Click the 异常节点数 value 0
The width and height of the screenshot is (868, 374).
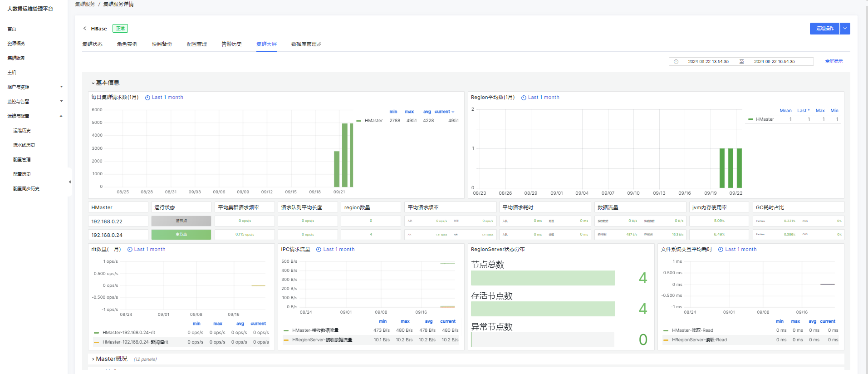tap(643, 340)
